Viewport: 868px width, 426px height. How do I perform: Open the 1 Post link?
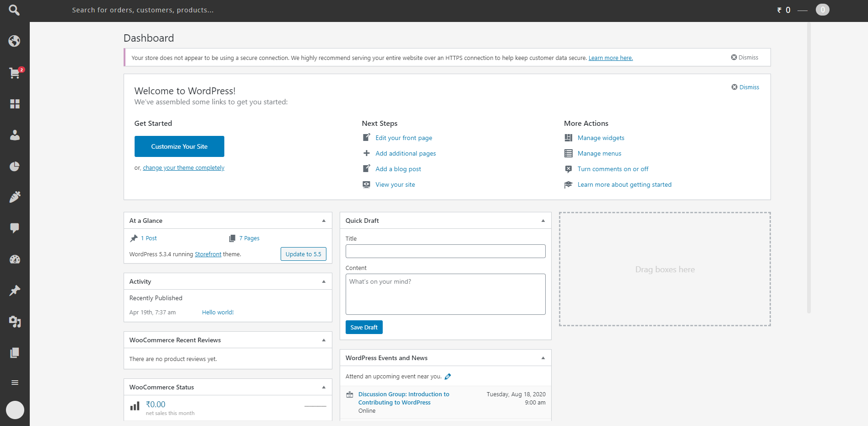click(x=149, y=238)
